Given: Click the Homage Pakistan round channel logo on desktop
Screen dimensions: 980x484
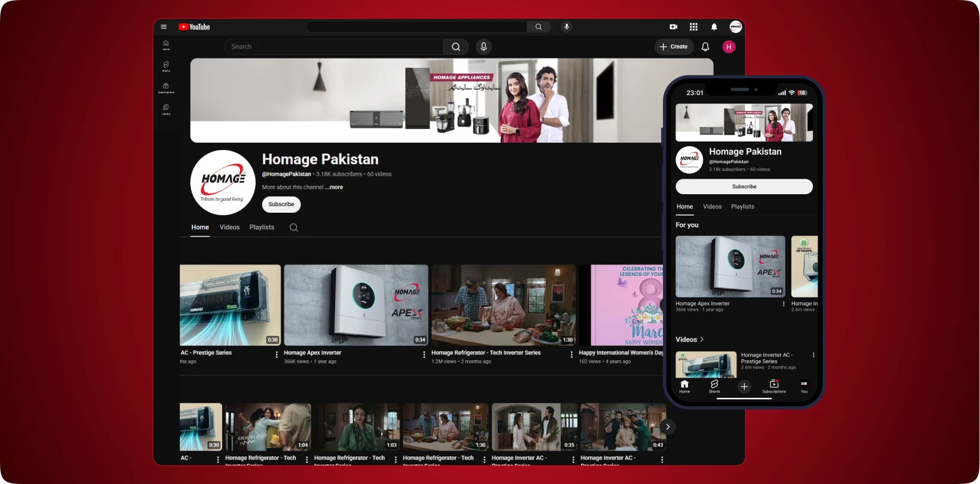Looking at the screenshot, I should pyautogui.click(x=223, y=183).
